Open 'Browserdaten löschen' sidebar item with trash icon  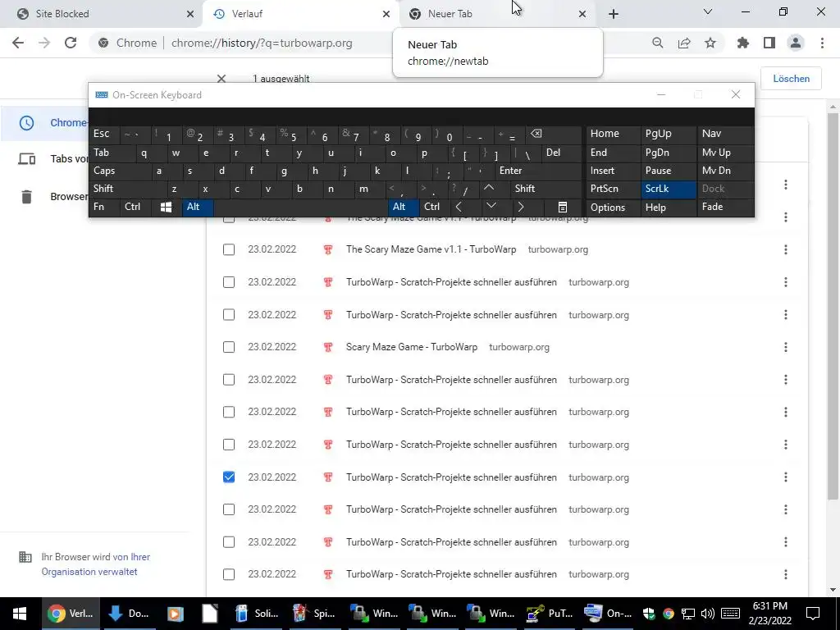tap(53, 197)
